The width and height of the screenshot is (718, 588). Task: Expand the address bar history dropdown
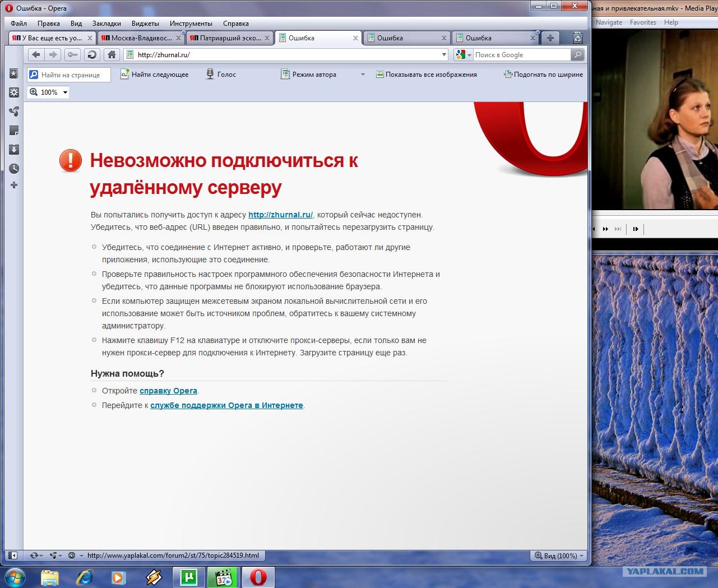[444, 55]
